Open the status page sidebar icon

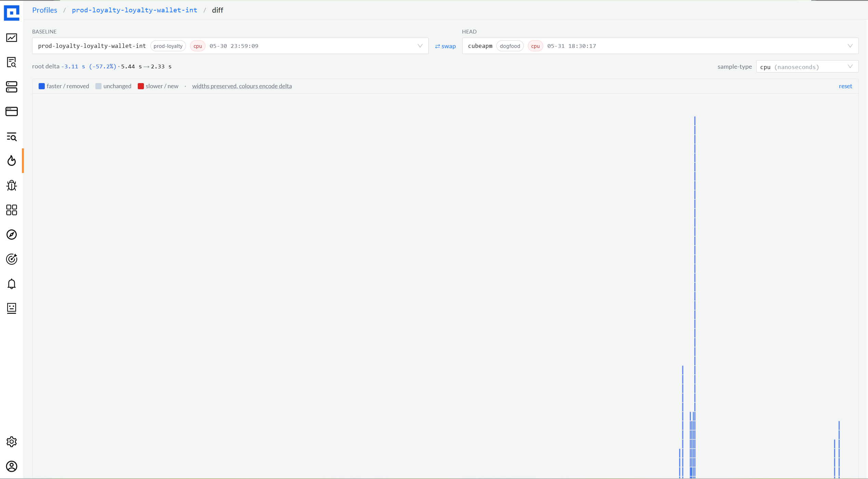pos(12,308)
